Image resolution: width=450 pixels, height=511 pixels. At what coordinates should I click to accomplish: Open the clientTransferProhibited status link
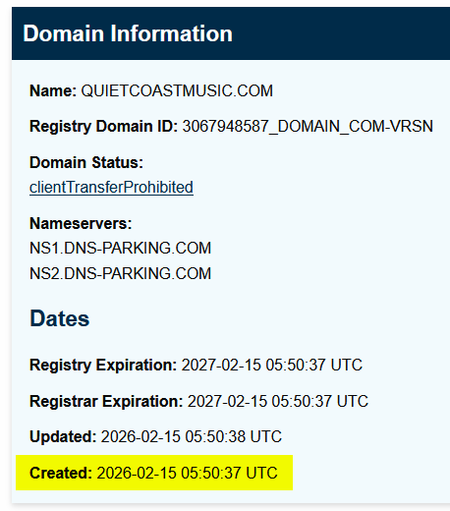pyautogui.click(x=111, y=187)
